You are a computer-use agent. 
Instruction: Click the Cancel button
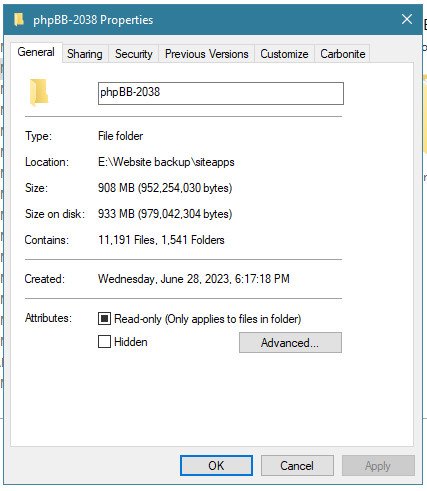coord(297,465)
